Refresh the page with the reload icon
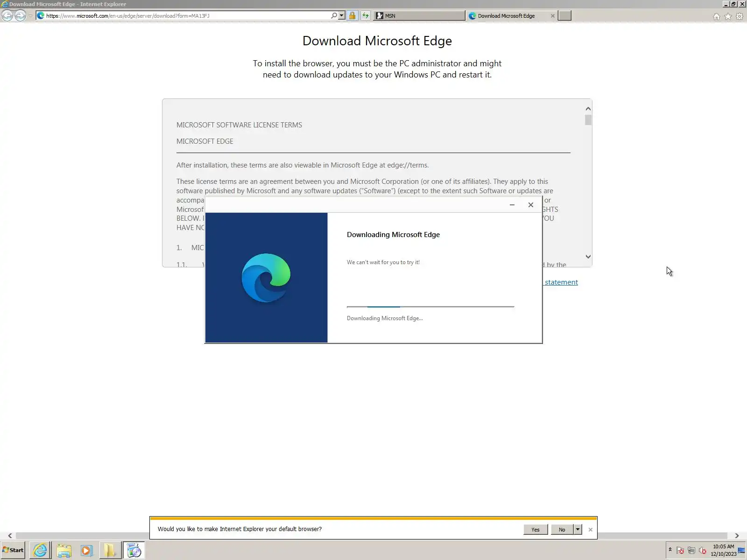The width and height of the screenshot is (747, 560). 365,15
